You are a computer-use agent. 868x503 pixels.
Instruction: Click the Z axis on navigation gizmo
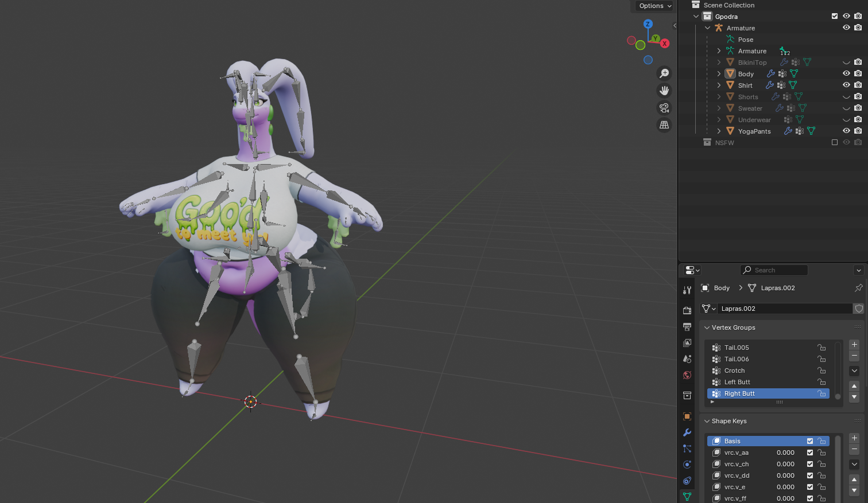click(x=648, y=24)
